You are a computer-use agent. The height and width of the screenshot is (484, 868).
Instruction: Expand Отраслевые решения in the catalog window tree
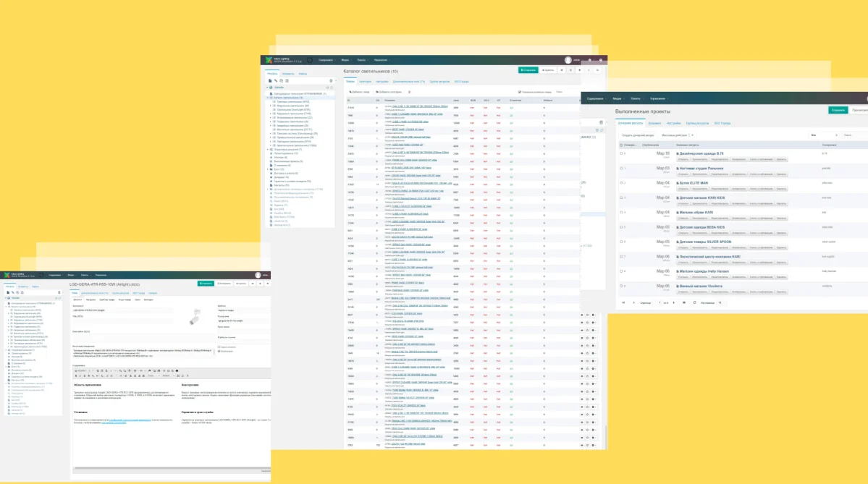tap(268, 149)
